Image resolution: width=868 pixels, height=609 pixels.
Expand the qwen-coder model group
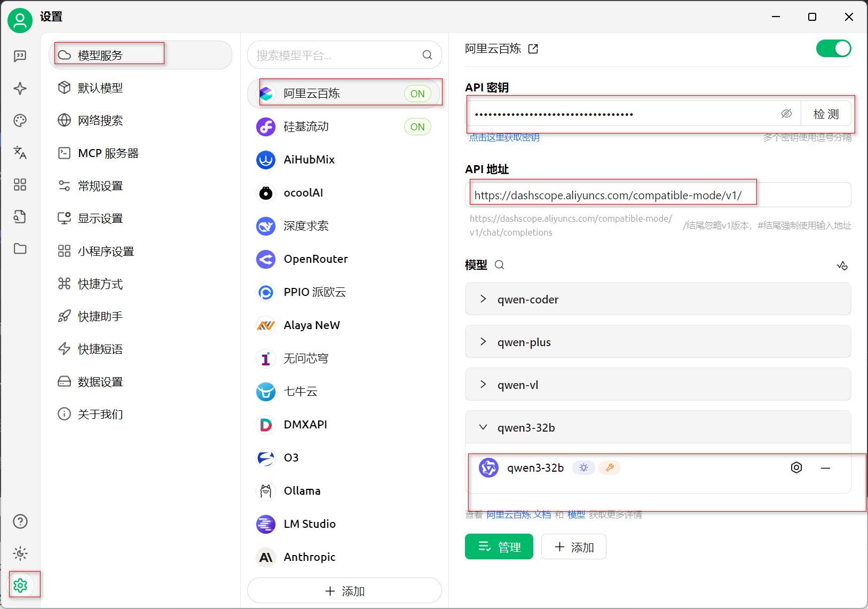click(658, 299)
